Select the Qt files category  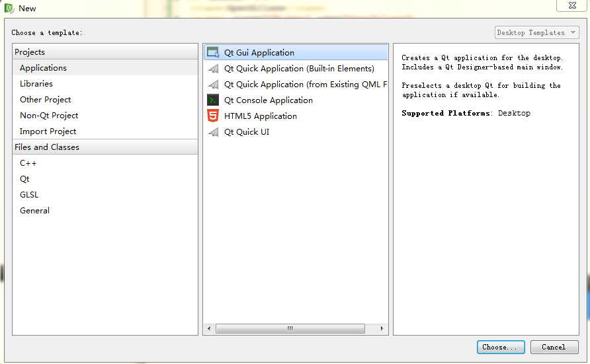tap(105, 179)
